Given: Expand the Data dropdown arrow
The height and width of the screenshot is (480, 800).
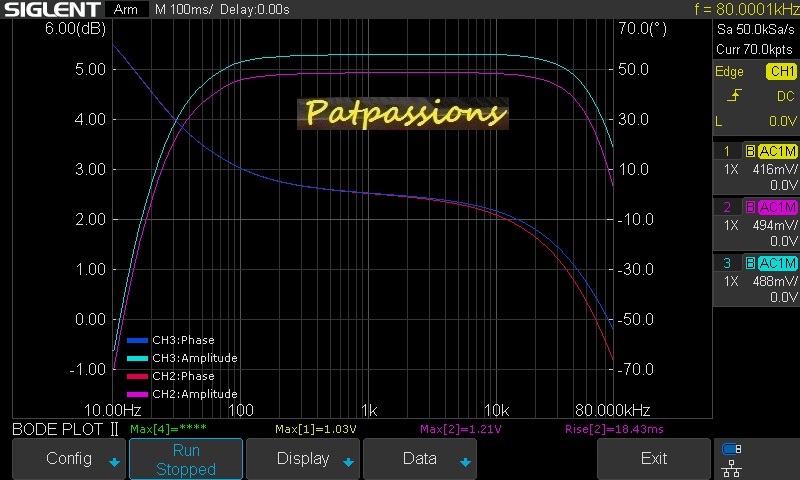Looking at the screenshot, I should point(465,462).
